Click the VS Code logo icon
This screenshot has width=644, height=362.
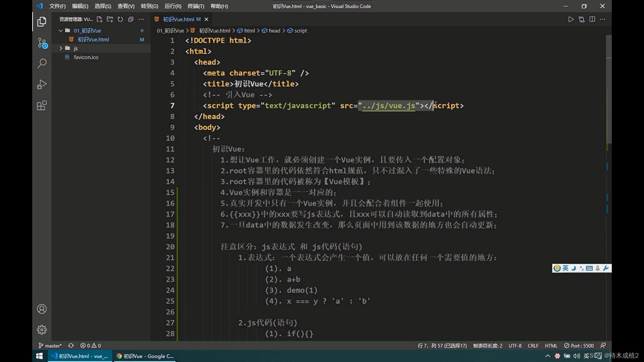40,6
